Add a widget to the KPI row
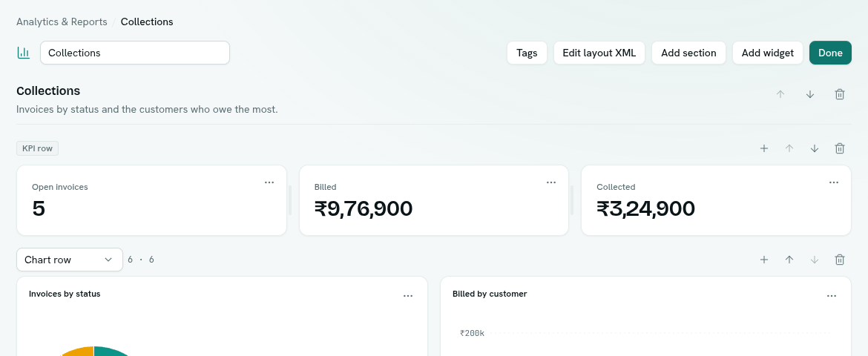 pyautogui.click(x=764, y=148)
